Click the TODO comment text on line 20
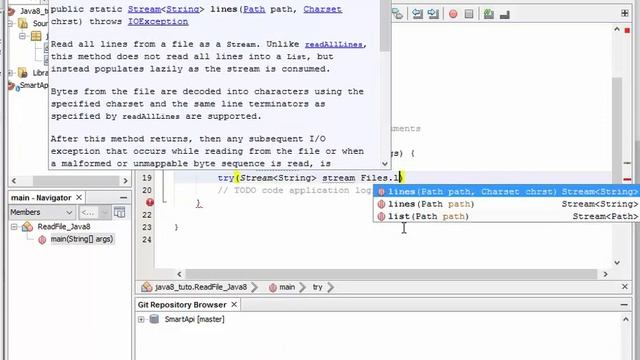The image size is (640, 360). pos(294,190)
